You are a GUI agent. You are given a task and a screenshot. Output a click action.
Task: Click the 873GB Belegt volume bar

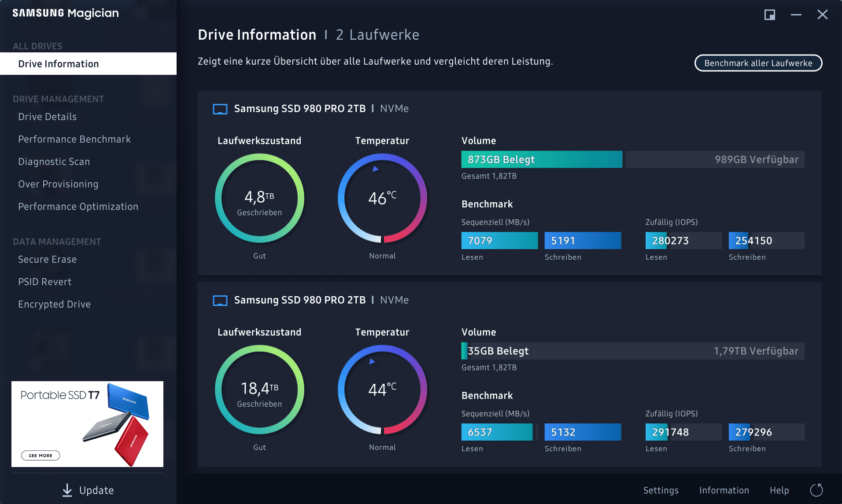pyautogui.click(x=542, y=159)
